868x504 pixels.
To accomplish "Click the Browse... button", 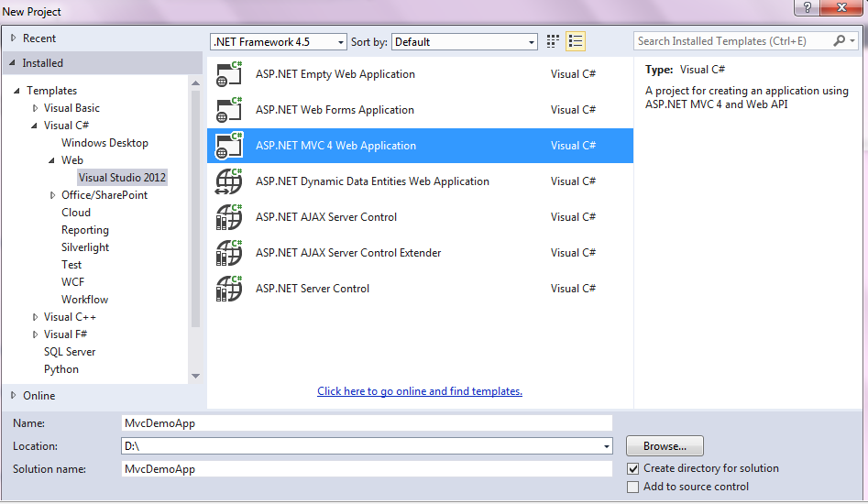I will [665, 446].
